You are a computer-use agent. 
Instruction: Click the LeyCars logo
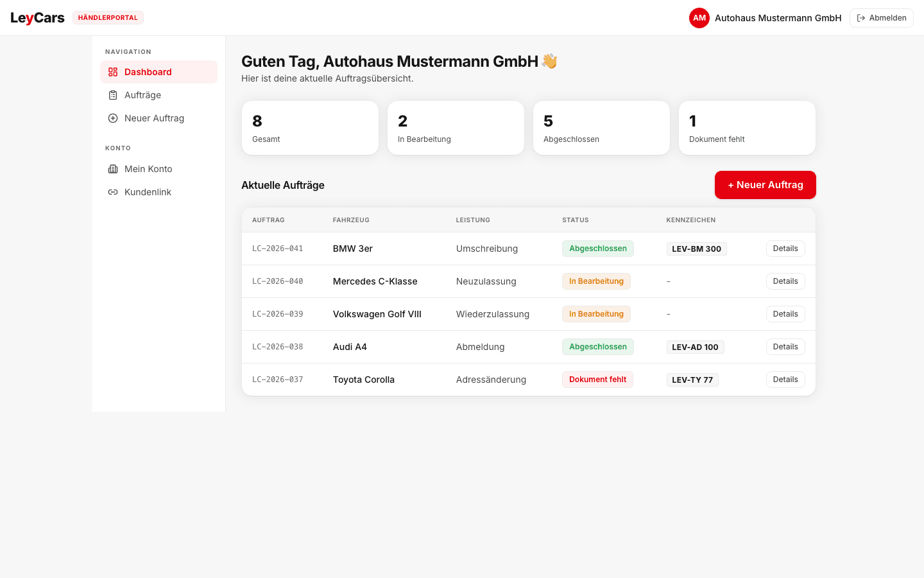pyautogui.click(x=37, y=18)
